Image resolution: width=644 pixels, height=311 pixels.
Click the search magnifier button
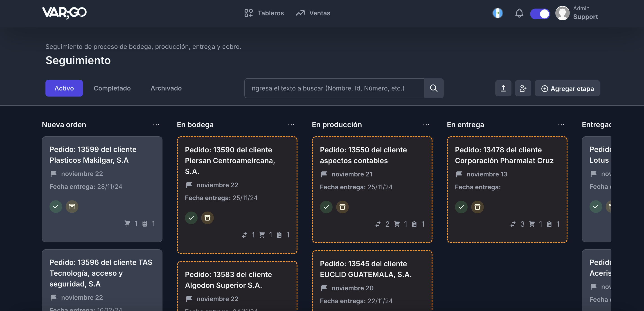point(434,88)
